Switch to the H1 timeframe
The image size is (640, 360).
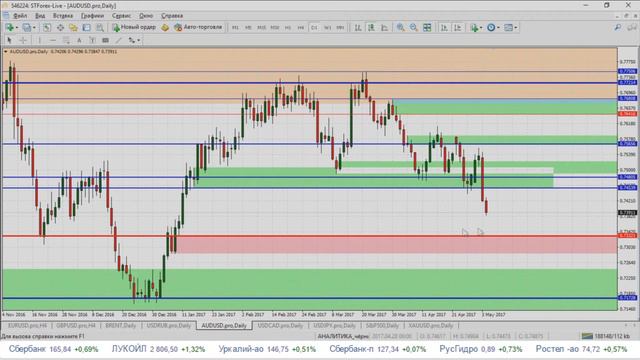click(x=288, y=28)
